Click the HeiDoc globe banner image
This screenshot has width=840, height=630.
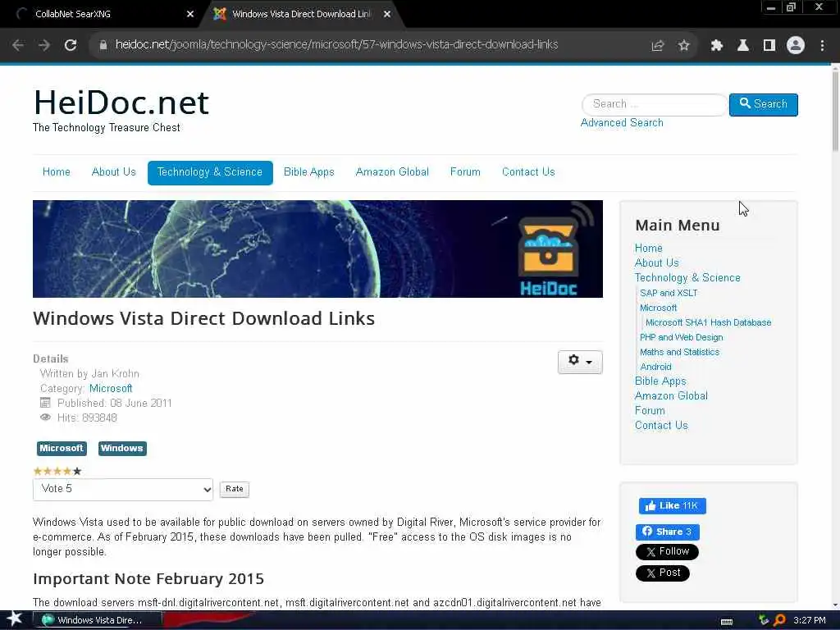pyautogui.click(x=317, y=249)
